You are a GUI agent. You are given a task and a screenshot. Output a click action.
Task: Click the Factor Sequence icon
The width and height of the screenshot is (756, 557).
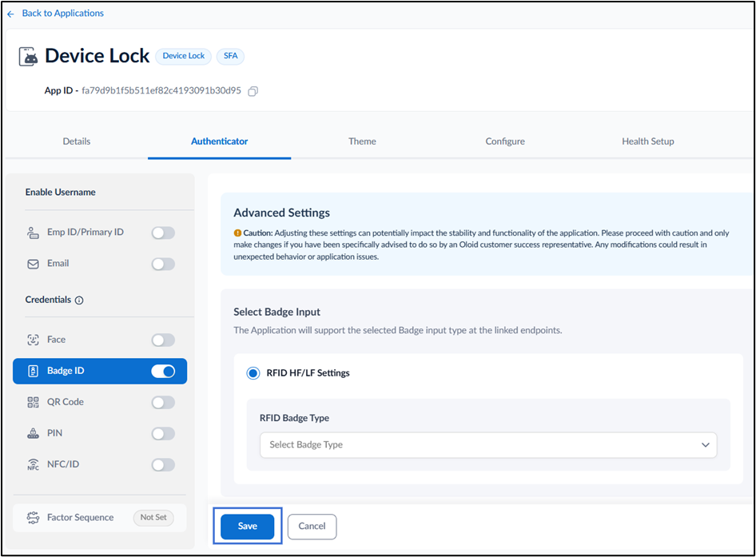pyautogui.click(x=33, y=518)
